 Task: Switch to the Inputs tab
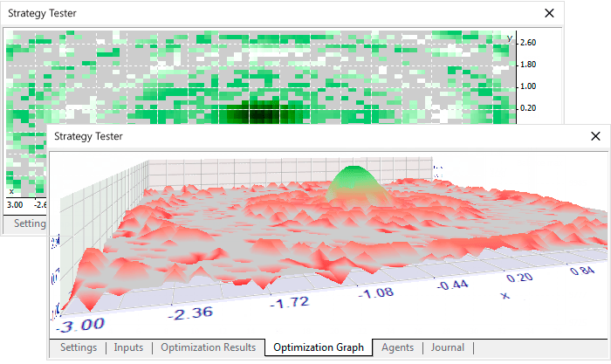pos(128,347)
